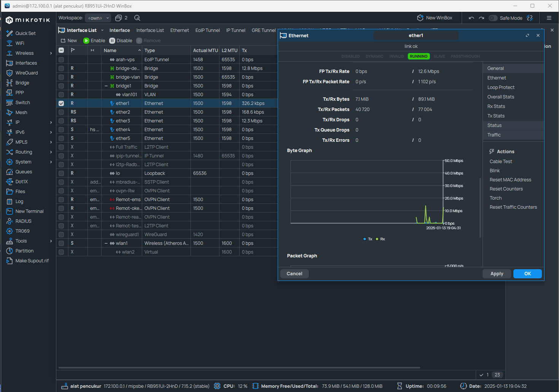Check the arah-vps row checkbox
This screenshot has width=559, height=392.
[x=61, y=60]
